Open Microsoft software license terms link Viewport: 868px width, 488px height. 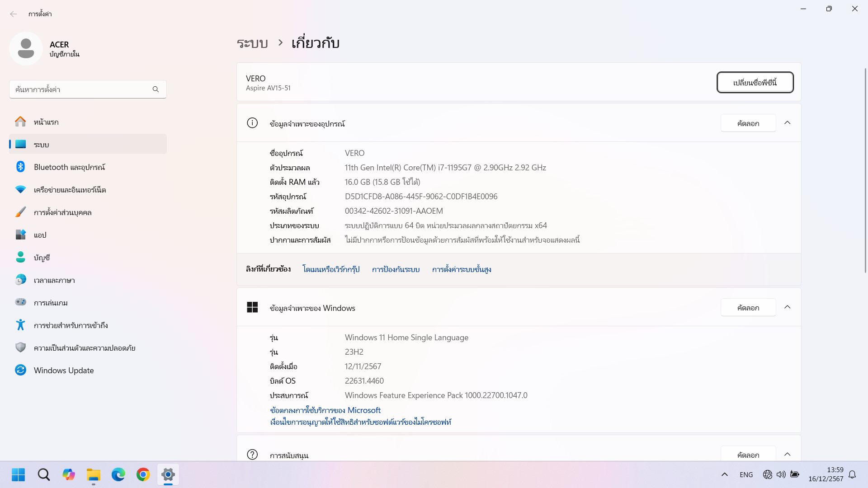pos(360,422)
